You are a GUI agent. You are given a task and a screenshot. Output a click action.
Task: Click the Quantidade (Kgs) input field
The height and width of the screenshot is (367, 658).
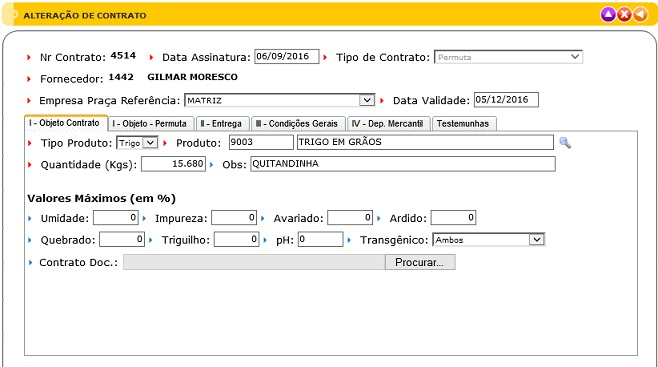(x=173, y=164)
